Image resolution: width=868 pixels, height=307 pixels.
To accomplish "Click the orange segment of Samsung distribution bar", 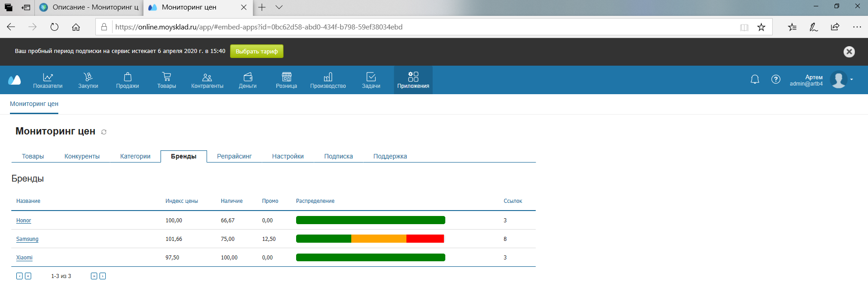I will (x=379, y=239).
